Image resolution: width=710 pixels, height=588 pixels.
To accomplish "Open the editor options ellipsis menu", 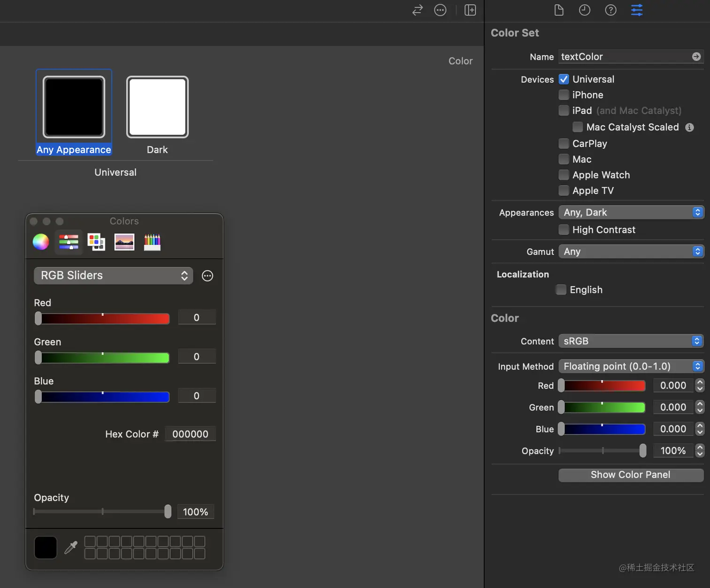I will [x=440, y=10].
